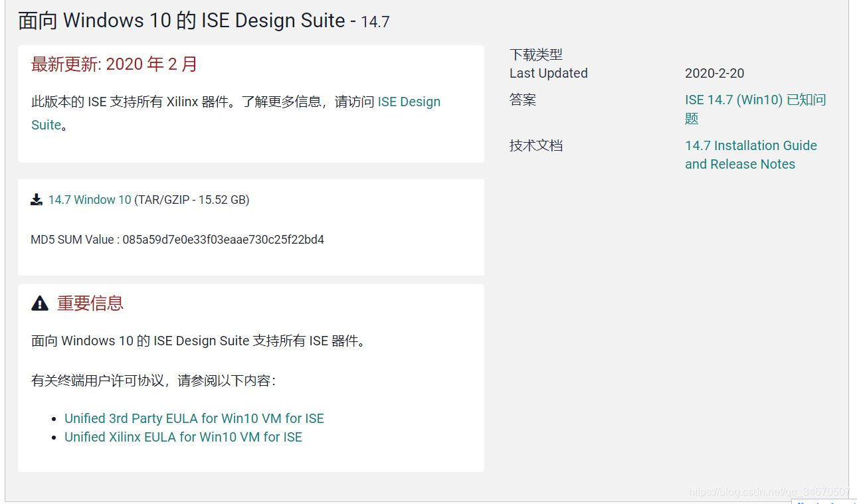Click the download icon beside 14.7 Window 10
The width and height of the screenshot is (857, 504).
tap(37, 200)
